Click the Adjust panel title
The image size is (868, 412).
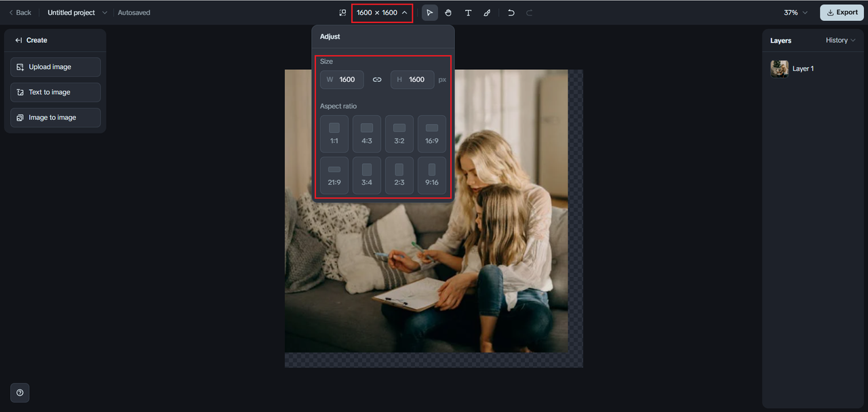tap(330, 37)
